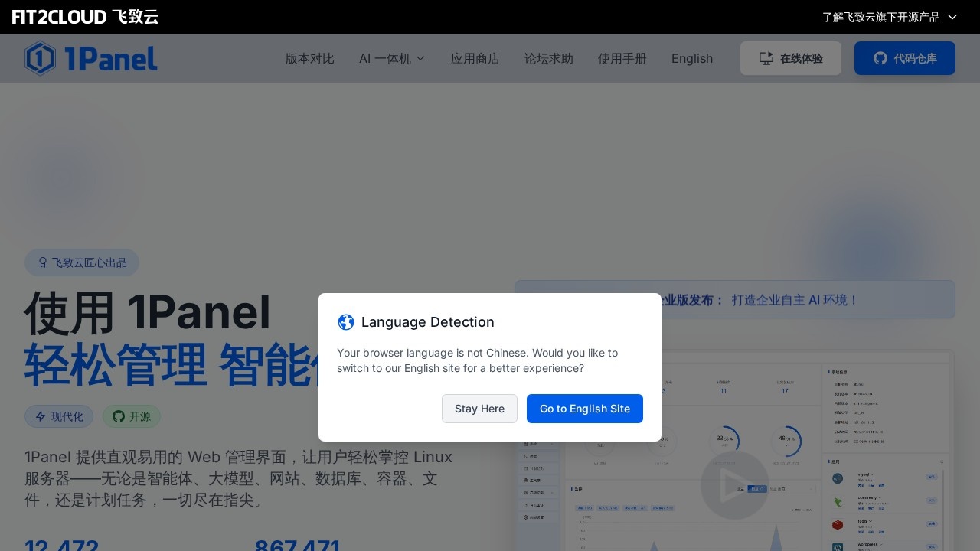Click the 现代化 tag
The width and height of the screenshot is (980, 551).
click(59, 416)
